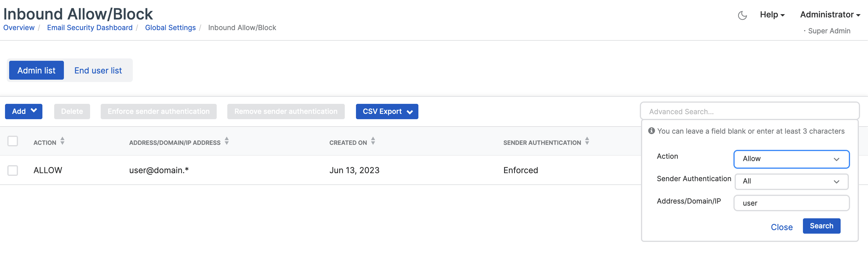Sort by Address/Domain/IP Address column
This screenshot has width=868, height=272.
point(227,141)
